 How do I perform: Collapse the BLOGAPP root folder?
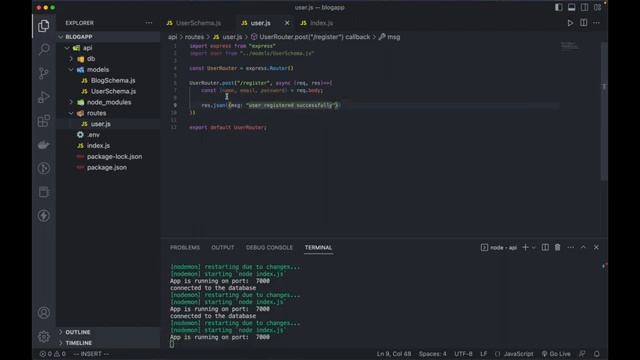point(108,37)
